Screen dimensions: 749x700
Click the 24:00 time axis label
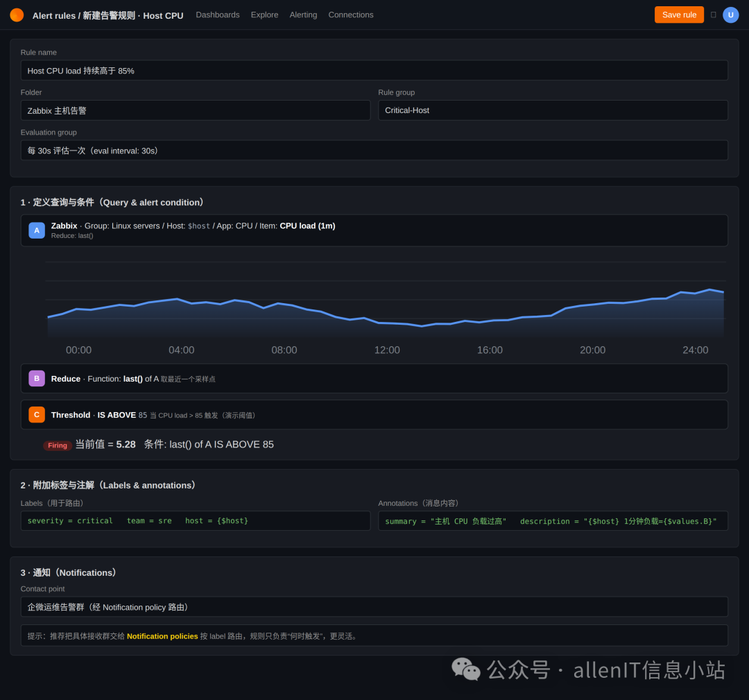696,350
